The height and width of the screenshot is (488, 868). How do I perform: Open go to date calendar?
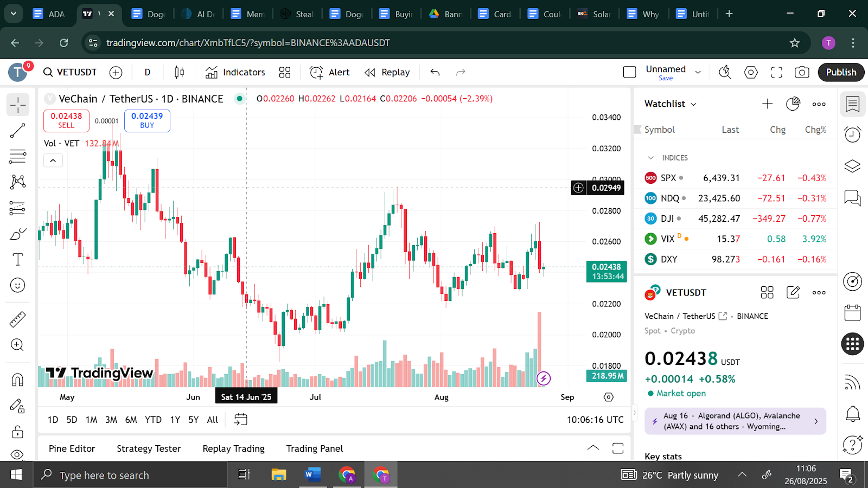(241, 420)
